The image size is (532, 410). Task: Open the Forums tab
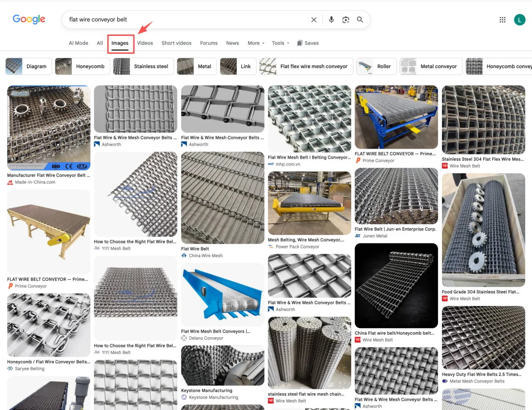coord(209,43)
